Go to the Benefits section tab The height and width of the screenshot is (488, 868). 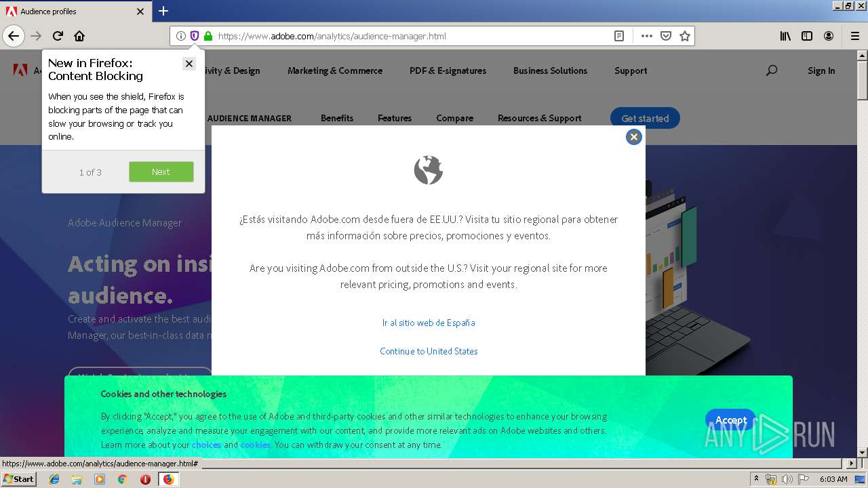(x=337, y=118)
